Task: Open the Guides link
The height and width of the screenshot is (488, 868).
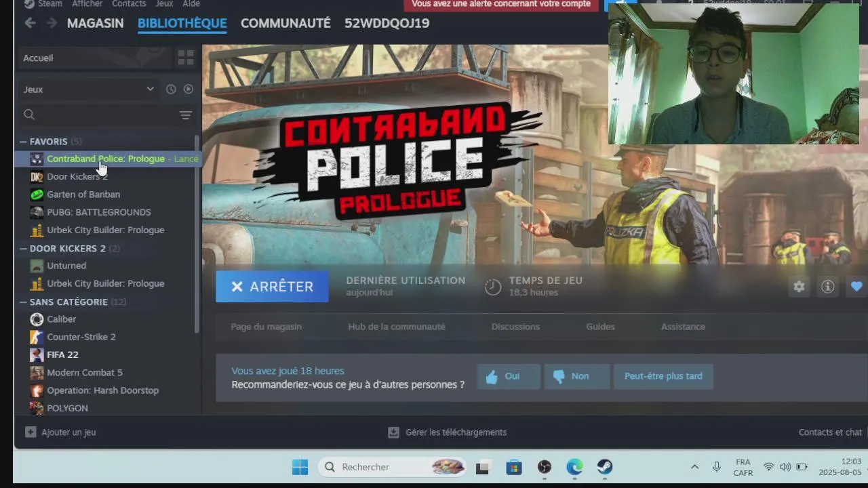Action: [x=600, y=327]
